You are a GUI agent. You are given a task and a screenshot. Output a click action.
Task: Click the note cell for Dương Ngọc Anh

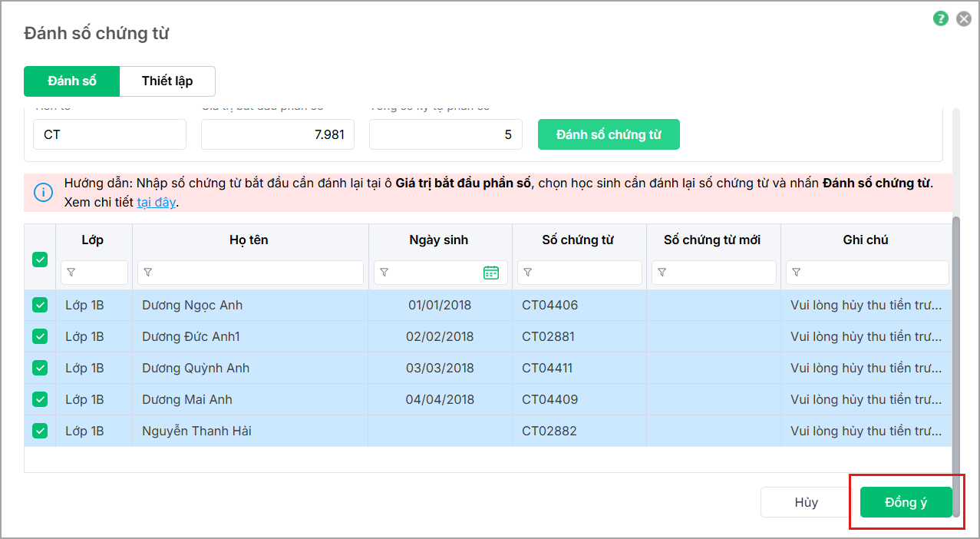(866, 305)
